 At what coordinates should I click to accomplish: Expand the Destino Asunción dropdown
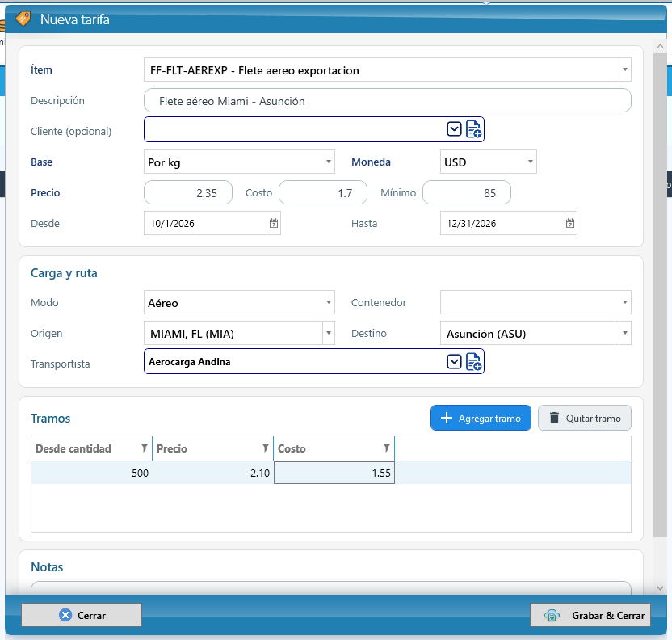(625, 333)
